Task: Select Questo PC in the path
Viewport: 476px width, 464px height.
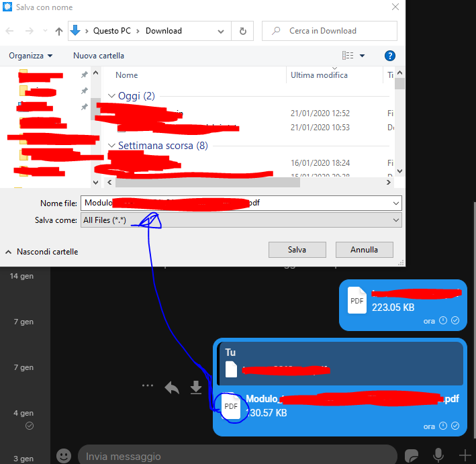Action: pos(111,31)
